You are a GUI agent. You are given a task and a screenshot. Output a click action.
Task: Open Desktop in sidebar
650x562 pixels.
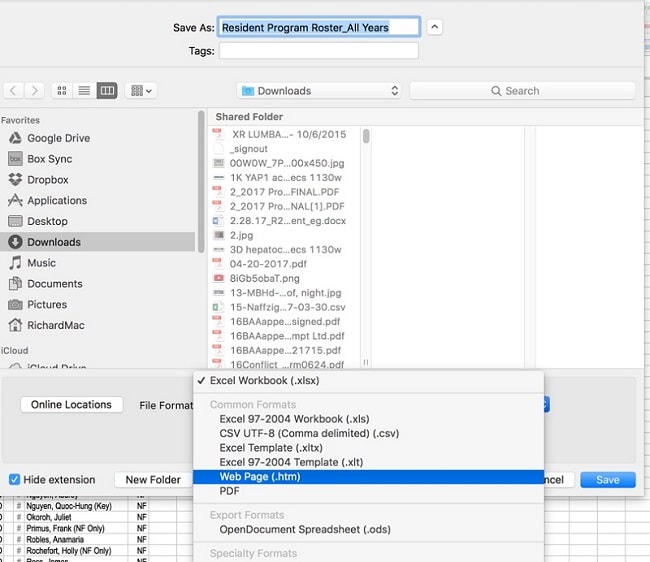coord(97,221)
